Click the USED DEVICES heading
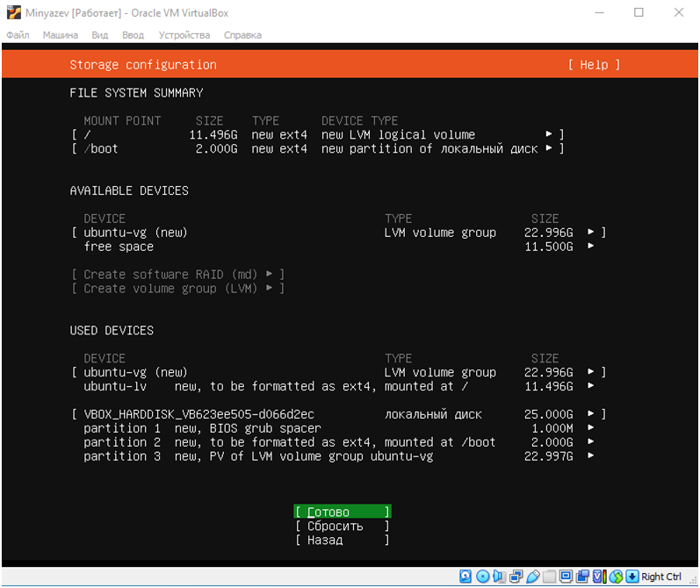Screen dimensions: 700x588 pos(112,330)
